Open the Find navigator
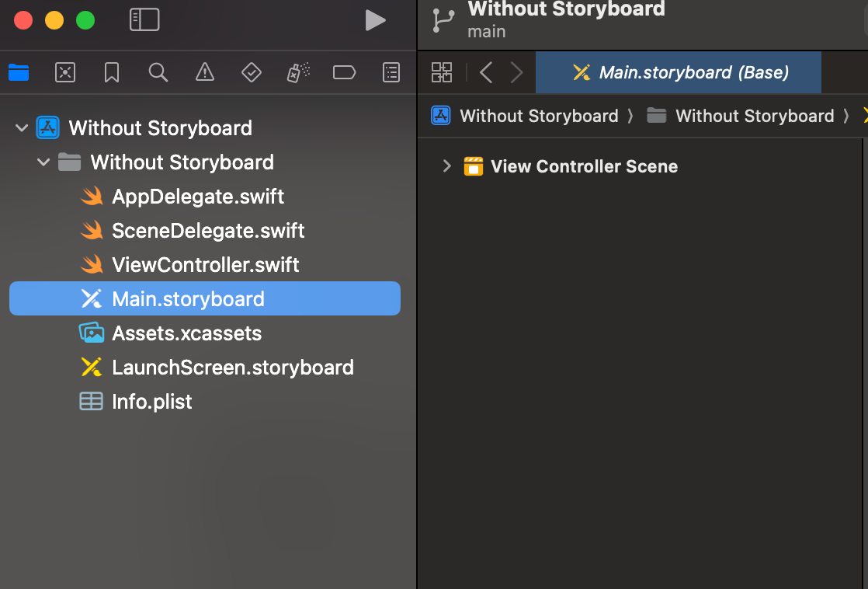The width and height of the screenshot is (868, 589). pyautogui.click(x=158, y=71)
